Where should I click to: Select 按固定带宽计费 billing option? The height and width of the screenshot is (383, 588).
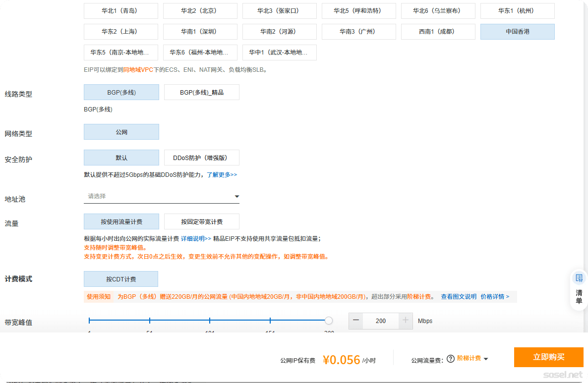(201, 221)
